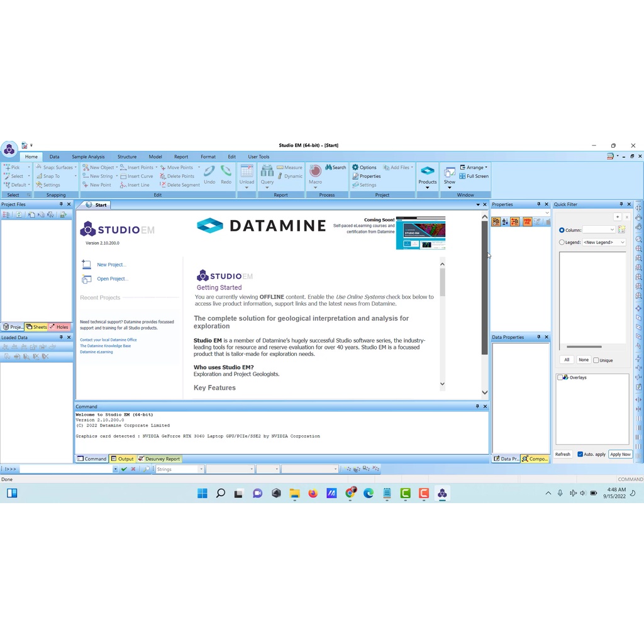644x644 pixels.
Task: Toggle the Auto. apply checkbox
Action: (580, 454)
